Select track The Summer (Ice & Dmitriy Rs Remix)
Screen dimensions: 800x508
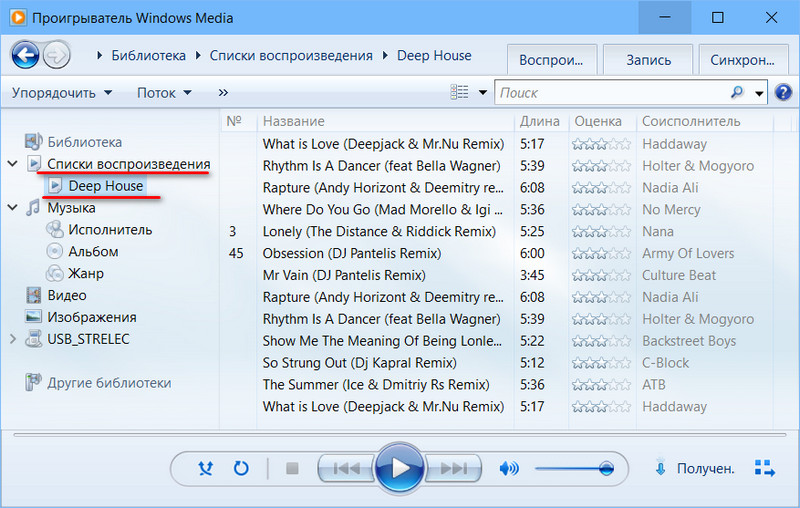click(x=376, y=385)
